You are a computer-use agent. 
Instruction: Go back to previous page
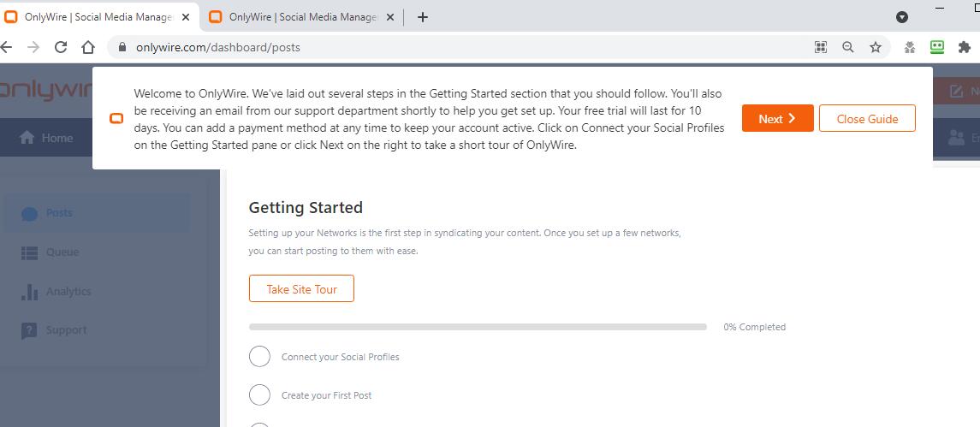pos(6,47)
